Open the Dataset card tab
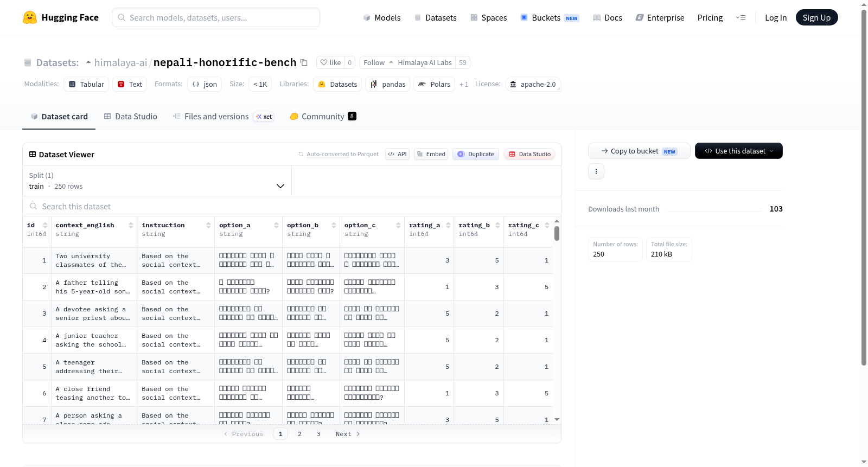 (x=59, y=116)
